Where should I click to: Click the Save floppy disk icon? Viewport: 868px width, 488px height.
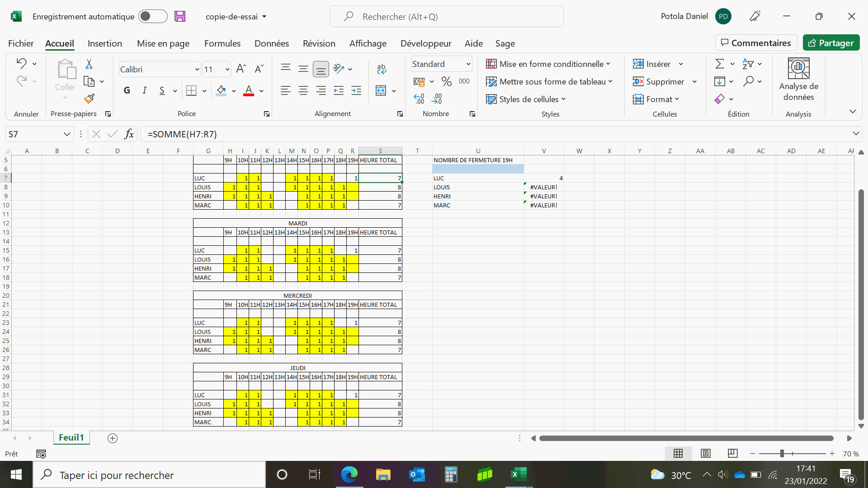180,17
